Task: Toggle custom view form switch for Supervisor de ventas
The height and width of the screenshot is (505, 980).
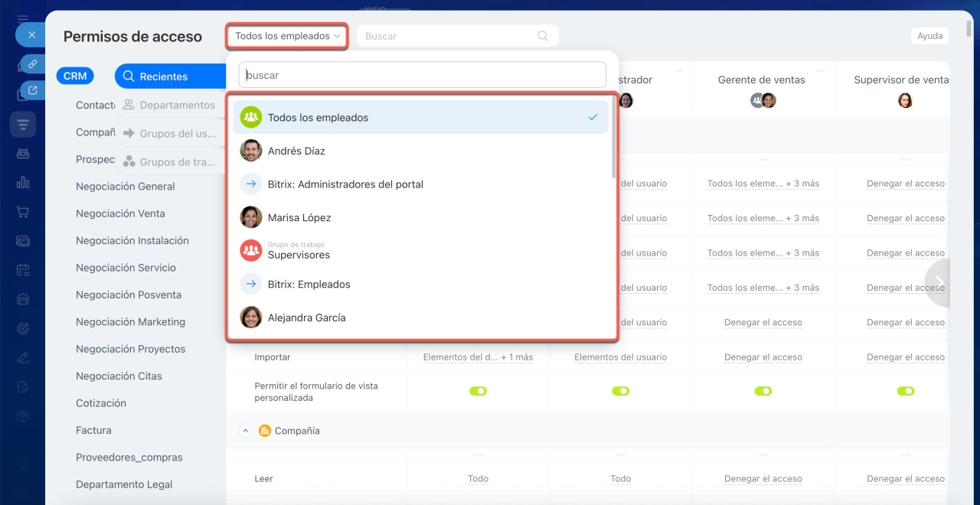Action: [x=906, y=391]
